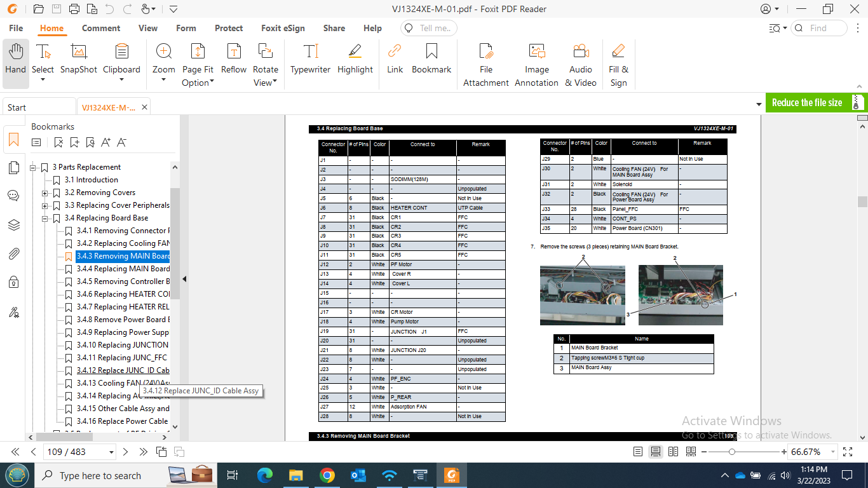The height and width of the screenshot is (488, 868).
Task: Select the Hand tool
Action: tap(15, 64)
